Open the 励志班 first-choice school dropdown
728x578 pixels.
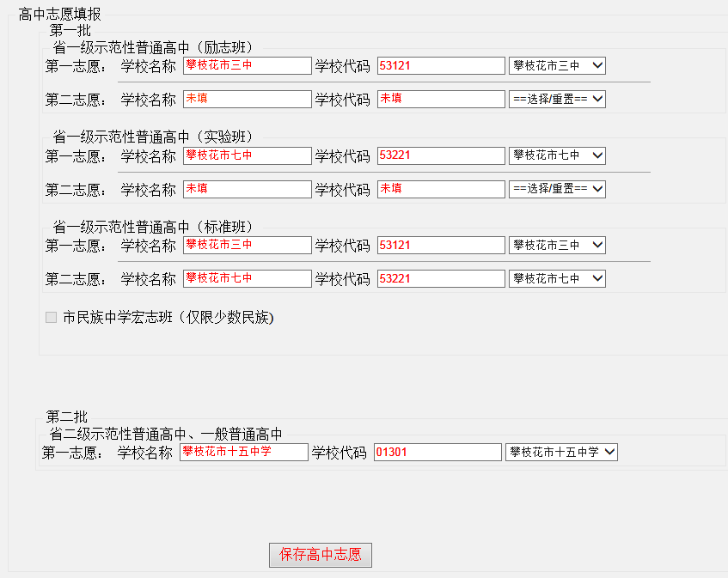tap(557, 66)
